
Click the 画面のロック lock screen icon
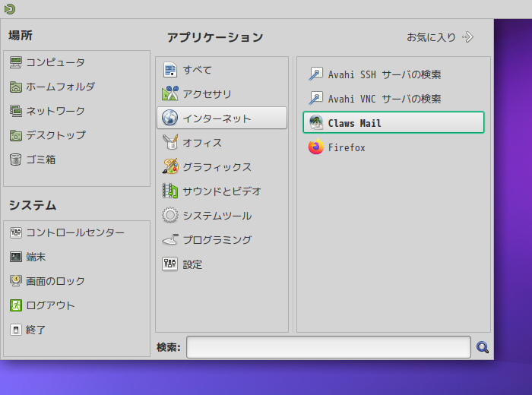pos(16,281)
